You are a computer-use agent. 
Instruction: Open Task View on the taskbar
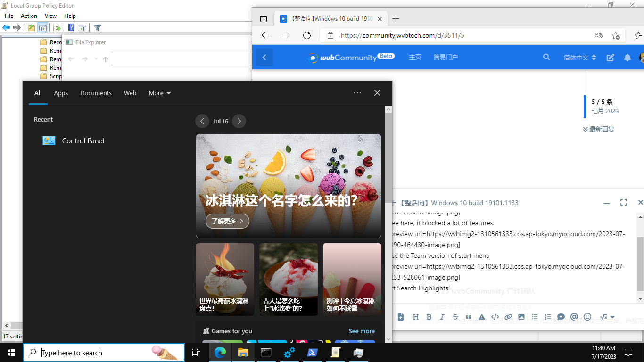(x=196, y=353)
